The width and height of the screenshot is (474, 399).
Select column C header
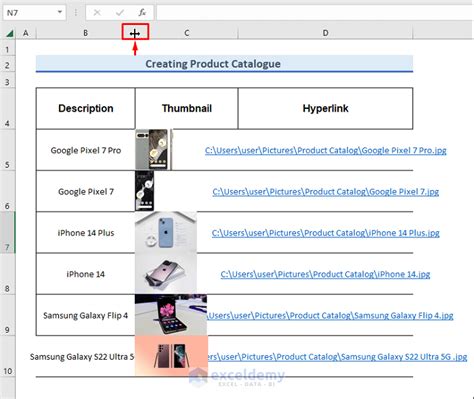pyautogui.click(x=187, y=33)
